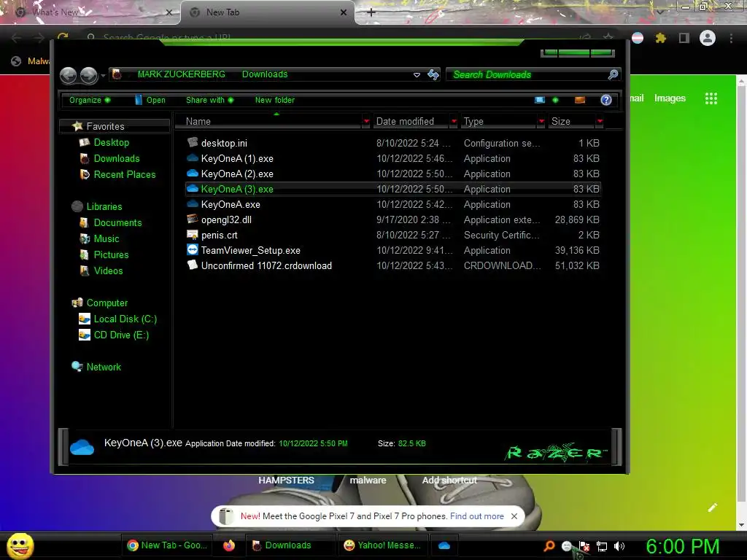Select the KeyOneA (2).exe file row

pyautogui.click(x=393, y=174)
